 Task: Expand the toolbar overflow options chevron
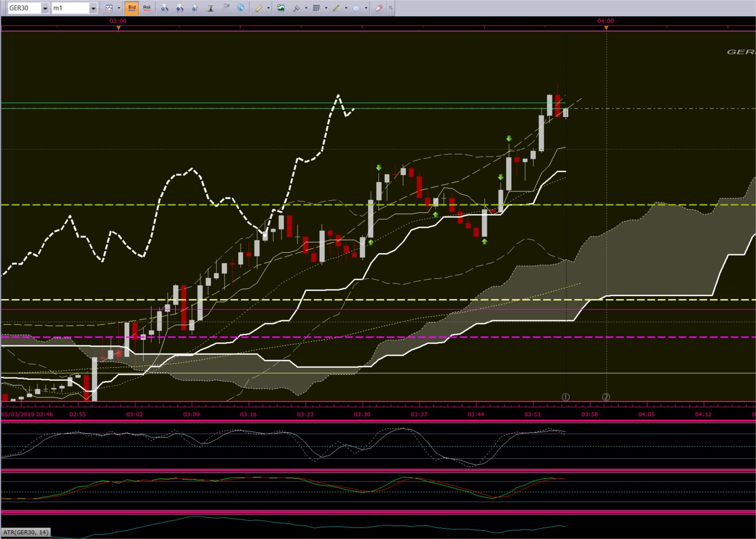pyautogui.click(x=390, y=8)
